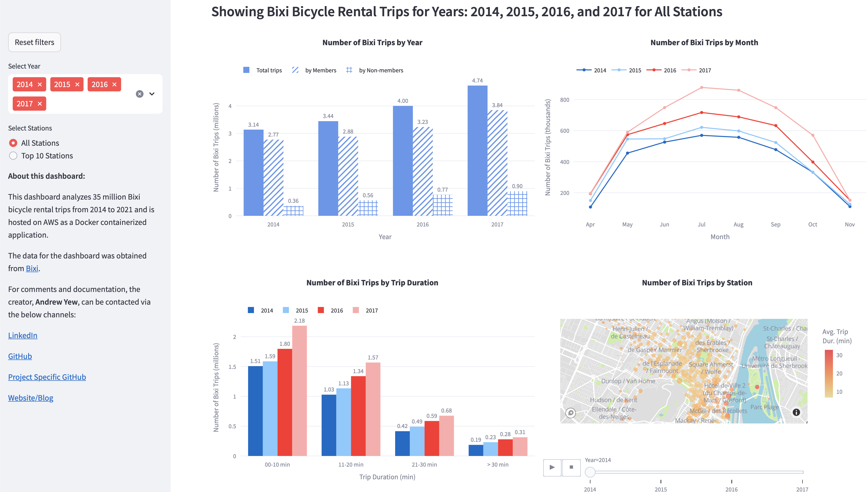Open the Website/Blog link
Screen dimensions: 868x492
(x=31, y=398)
